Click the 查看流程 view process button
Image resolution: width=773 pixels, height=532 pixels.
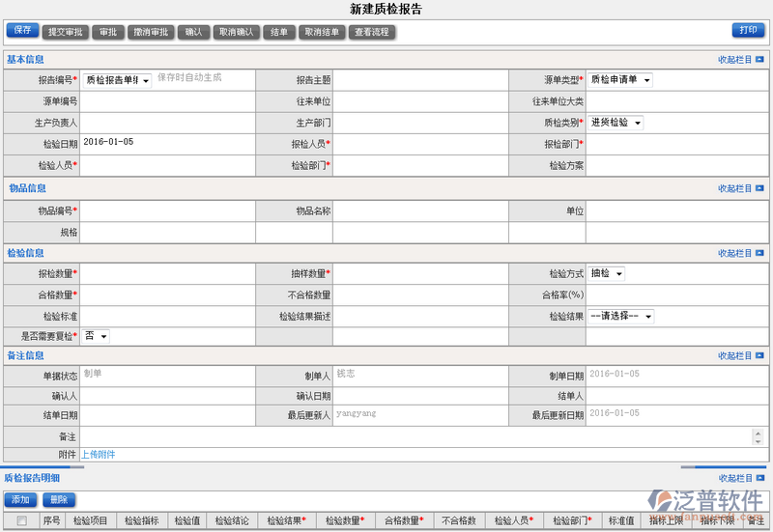(372, 33)
